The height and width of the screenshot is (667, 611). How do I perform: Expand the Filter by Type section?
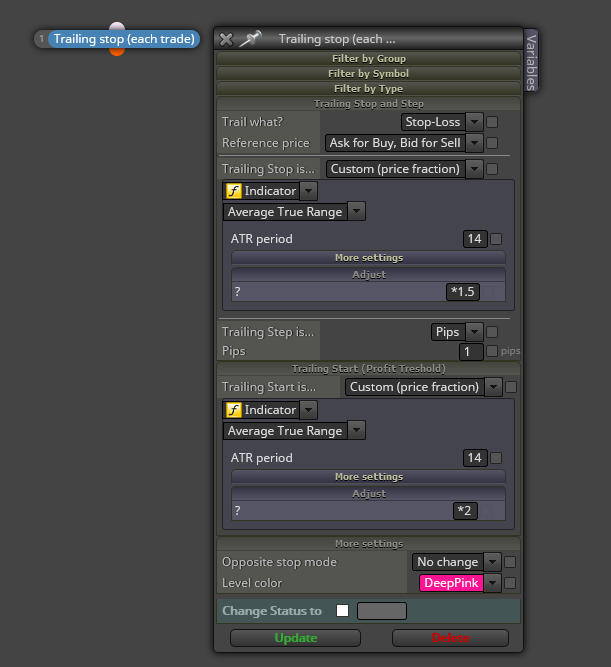tap(368, 88)
